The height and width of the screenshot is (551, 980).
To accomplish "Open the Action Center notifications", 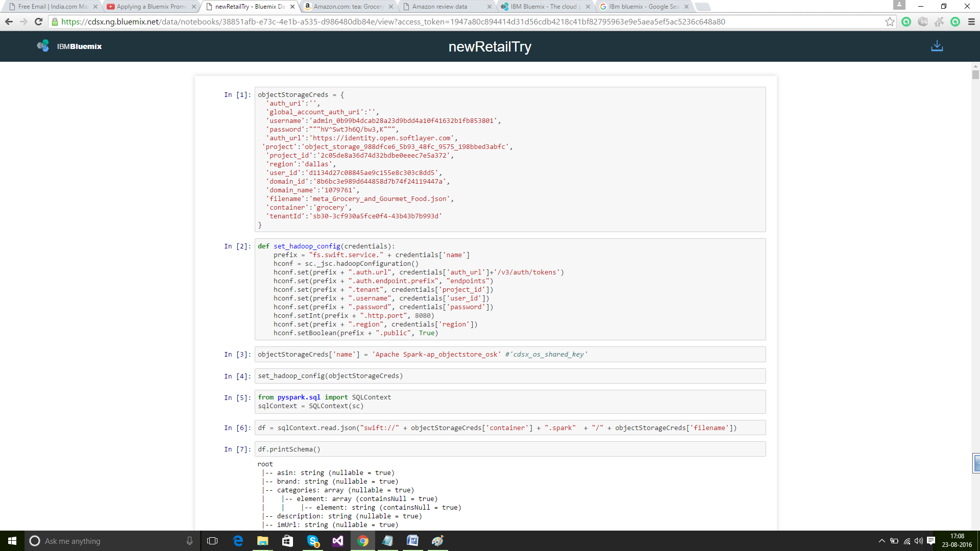I will point(931,541).
